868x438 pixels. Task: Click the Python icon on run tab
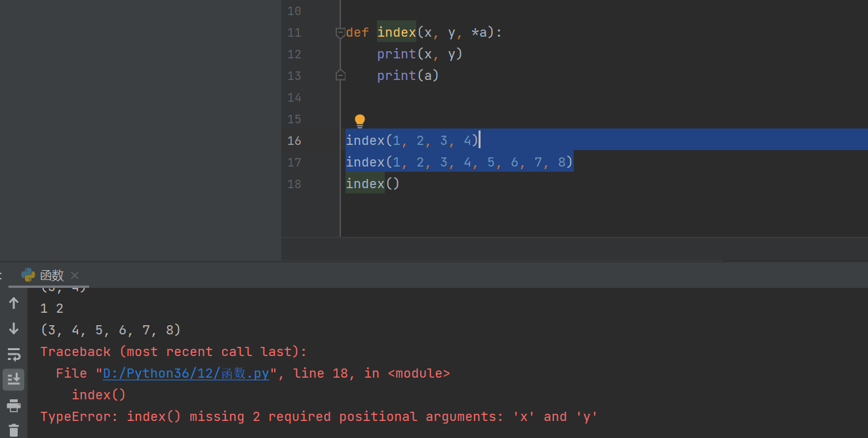pyautogui.click(x=28, y=275)
